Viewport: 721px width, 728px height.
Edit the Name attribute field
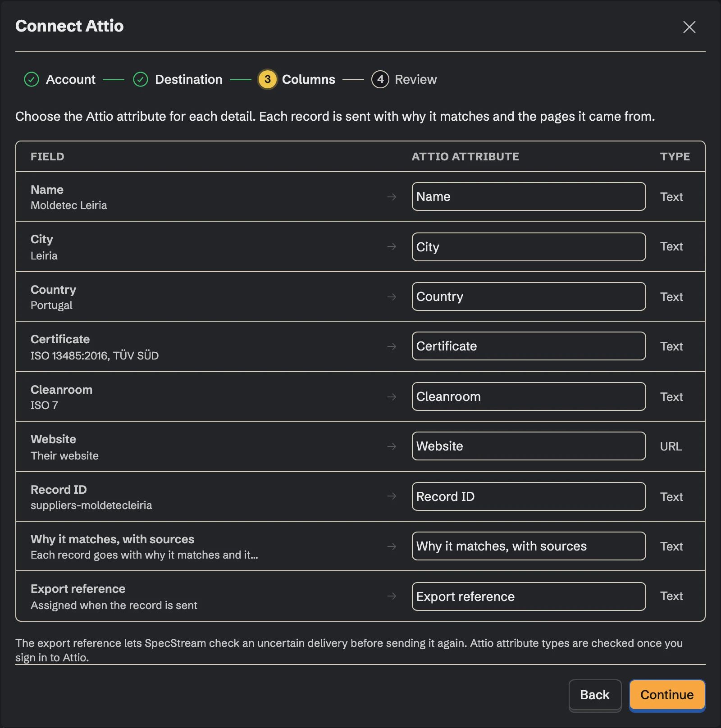529,196
